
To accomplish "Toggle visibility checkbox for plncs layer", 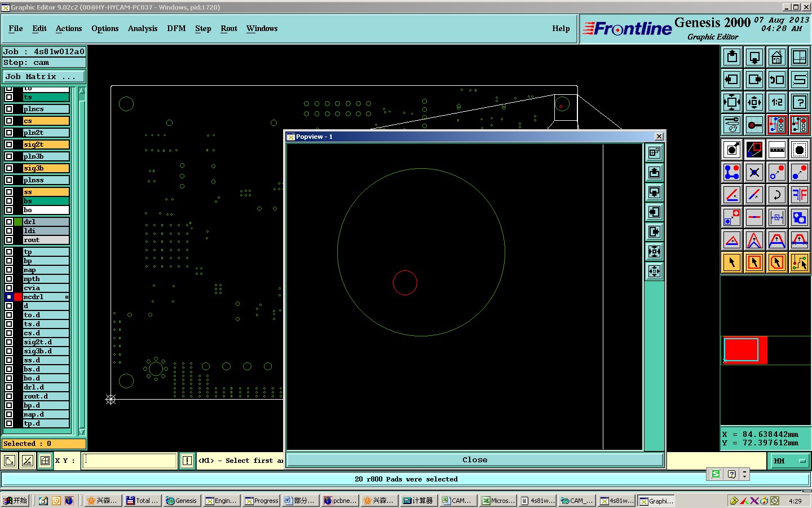I will pos(9,109).
